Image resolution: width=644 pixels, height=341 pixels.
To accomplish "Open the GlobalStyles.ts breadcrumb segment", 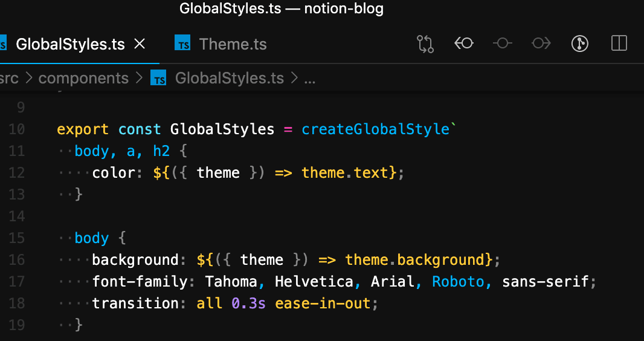I will (x=229, y=78).
